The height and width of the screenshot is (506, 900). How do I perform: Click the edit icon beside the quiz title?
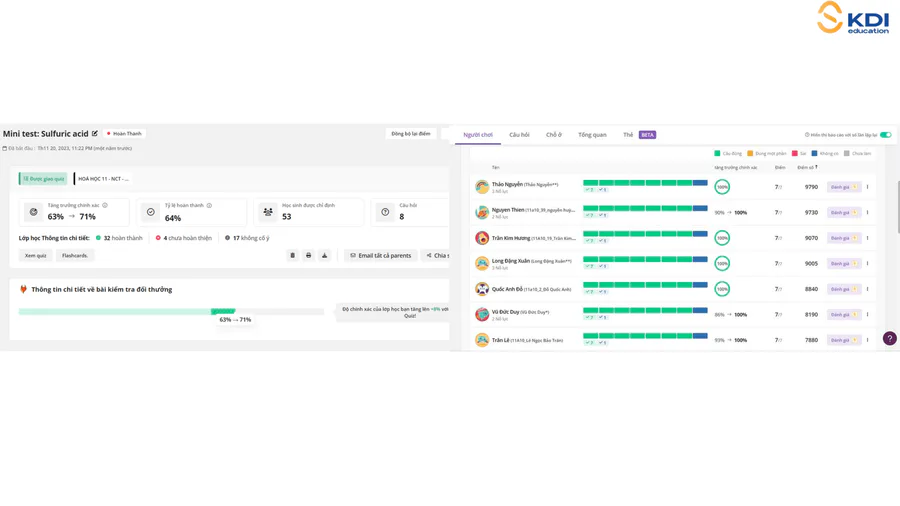click(x=95, y=133)
